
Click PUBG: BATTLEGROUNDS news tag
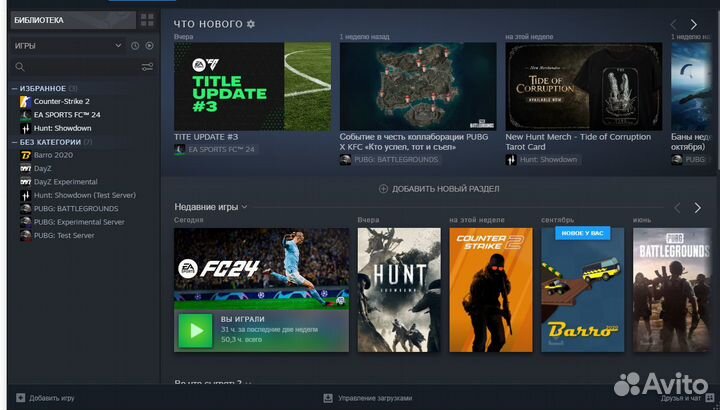pyautogui.click(x=390, y=159)
